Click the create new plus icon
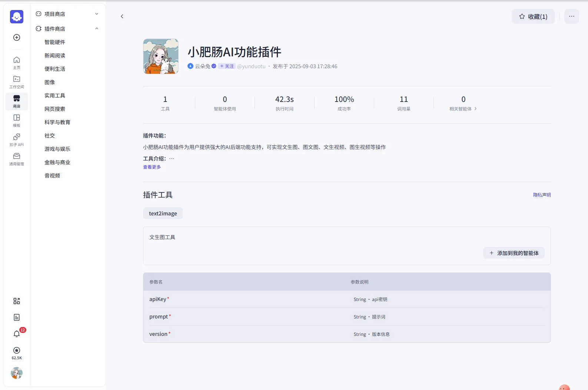 coord(17,37)
